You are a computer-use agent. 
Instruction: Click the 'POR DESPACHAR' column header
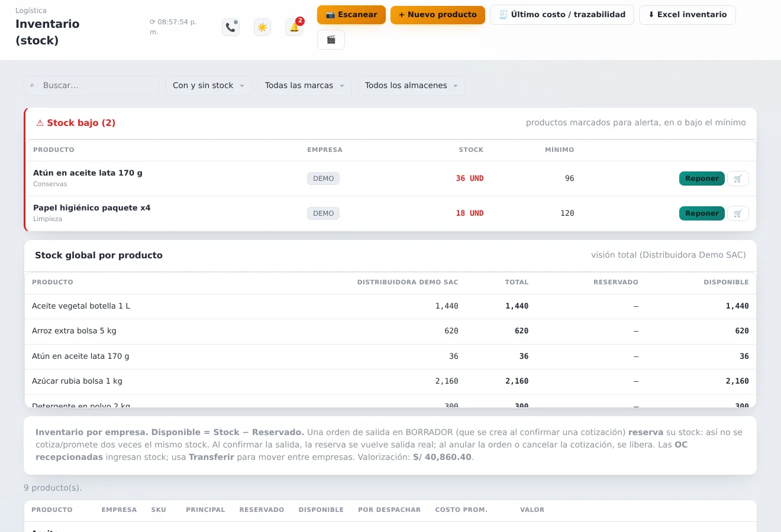click(x=389, y=510)
